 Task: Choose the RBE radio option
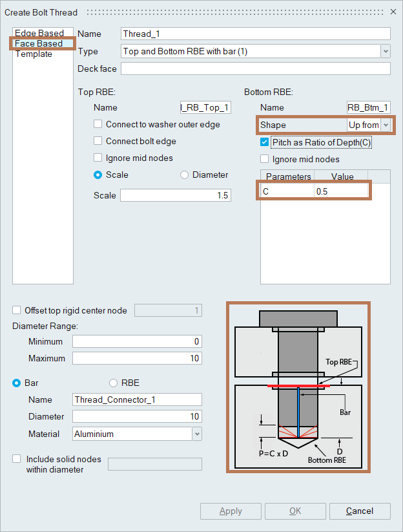tap(114, 383)
